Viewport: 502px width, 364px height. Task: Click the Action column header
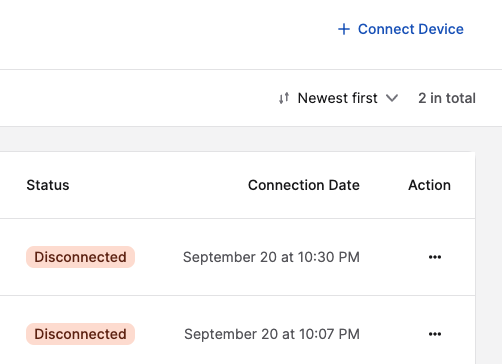(x=429, y=185)
